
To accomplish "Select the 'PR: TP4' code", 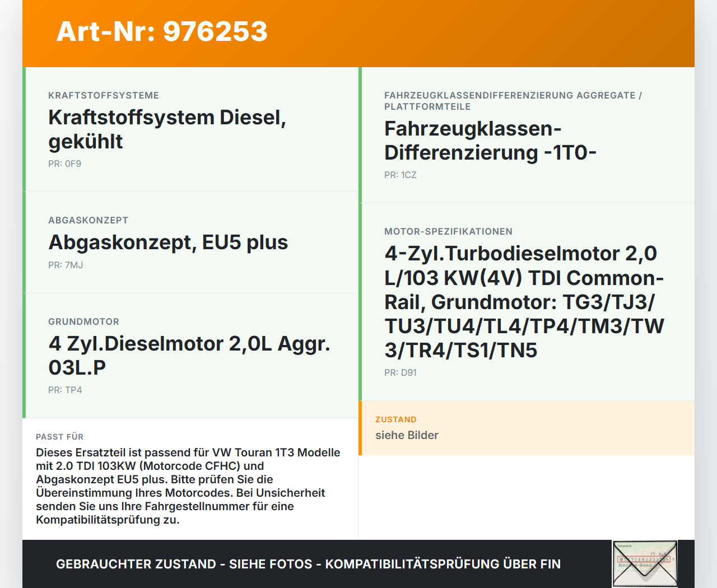I will point(65,390).
